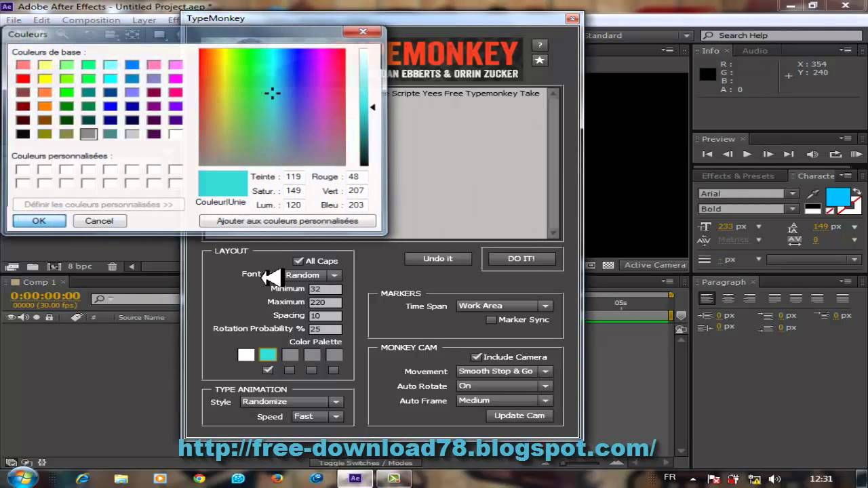868x488 pixels.
Task: Toggle audio mute in Preview panel
Action: point(812,155)
